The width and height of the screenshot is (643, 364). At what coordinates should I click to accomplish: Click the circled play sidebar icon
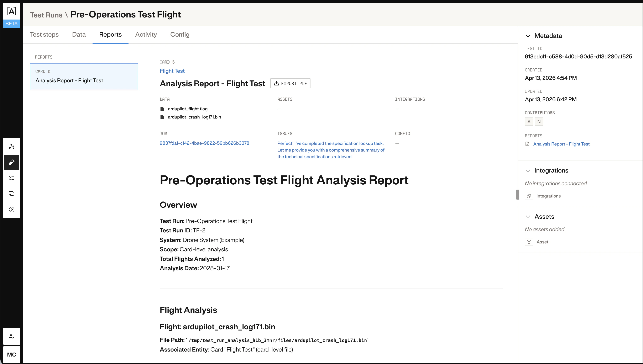tap(11, 210)
